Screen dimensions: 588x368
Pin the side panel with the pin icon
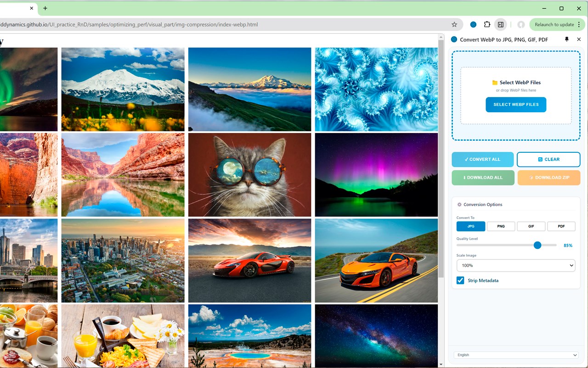566,40
